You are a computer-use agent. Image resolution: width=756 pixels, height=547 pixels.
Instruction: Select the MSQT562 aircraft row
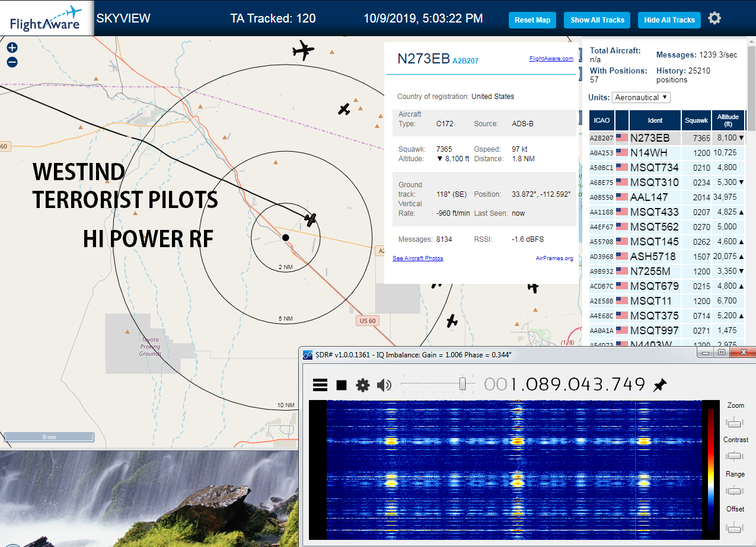[667, 227]
